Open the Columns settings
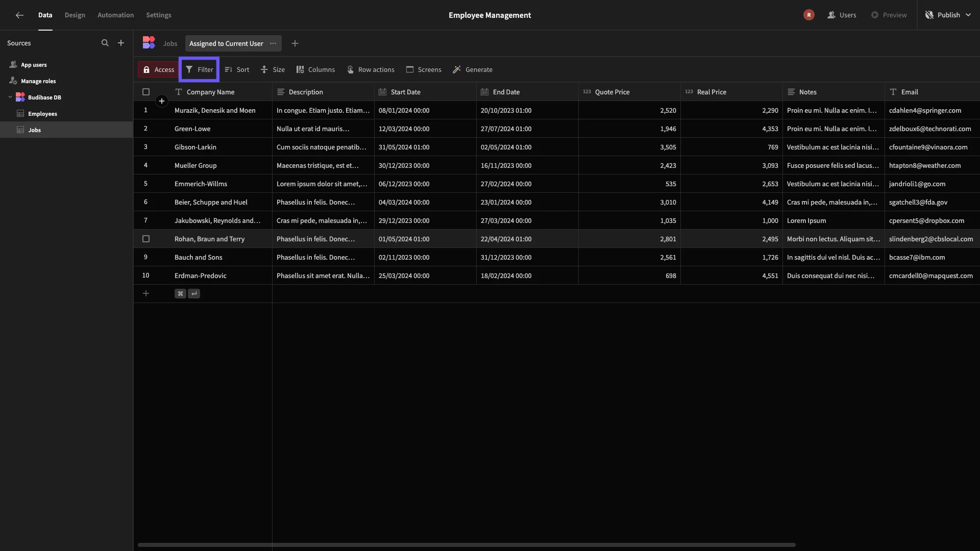The height and width of the screenshot is (551, 980). pyautogui.click(x=315, y=69)
